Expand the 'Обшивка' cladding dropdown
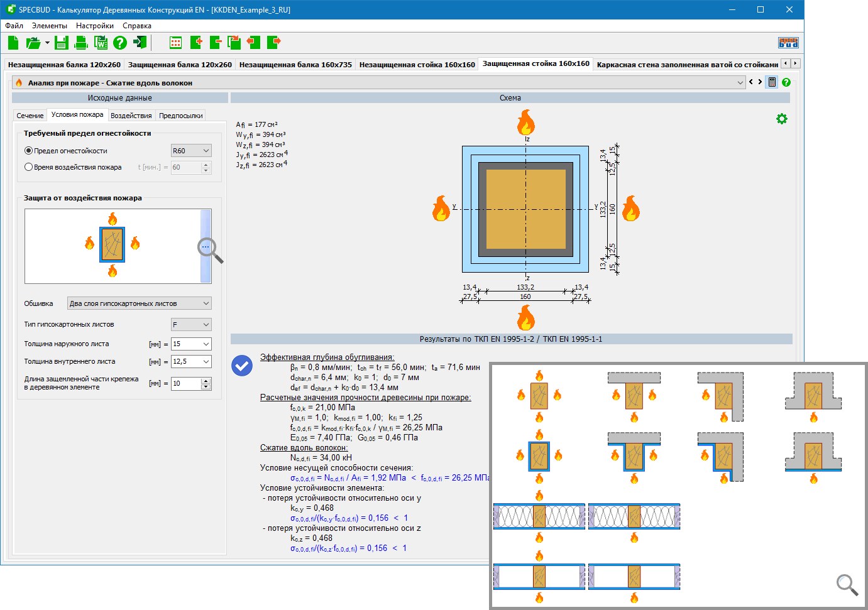Image resolution: width=868 pixels, height=610 pixels. pyautogui.click(x=139, y=303)
